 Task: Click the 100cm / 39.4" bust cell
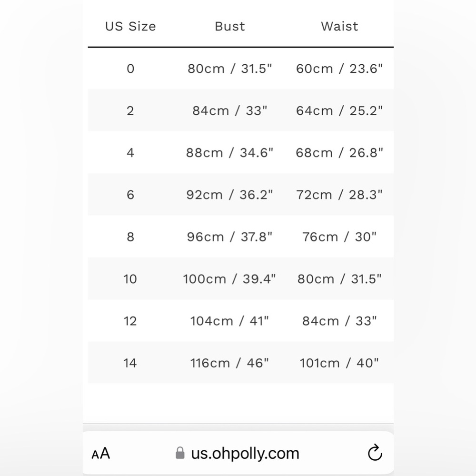(229, 278)
